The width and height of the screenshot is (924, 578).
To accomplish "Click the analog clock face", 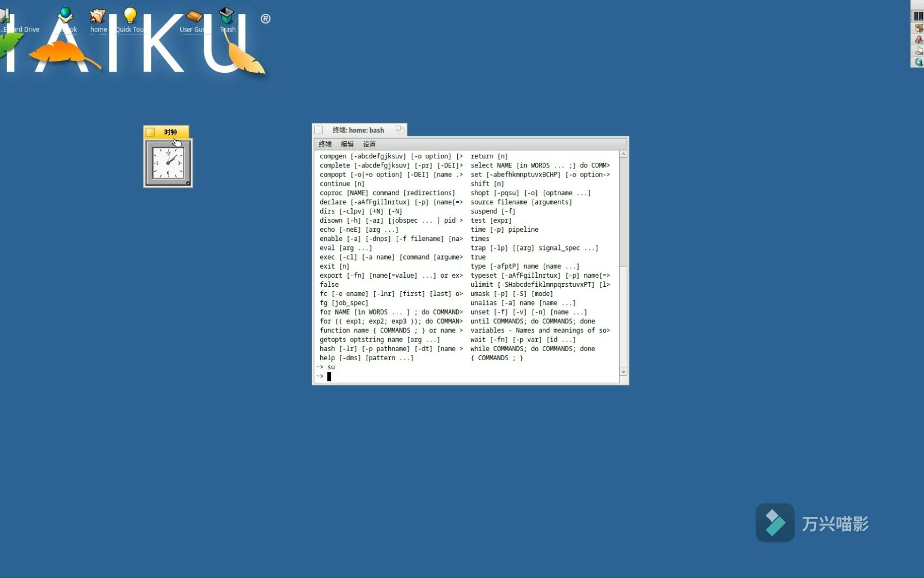I will click(x=168, y=163).
